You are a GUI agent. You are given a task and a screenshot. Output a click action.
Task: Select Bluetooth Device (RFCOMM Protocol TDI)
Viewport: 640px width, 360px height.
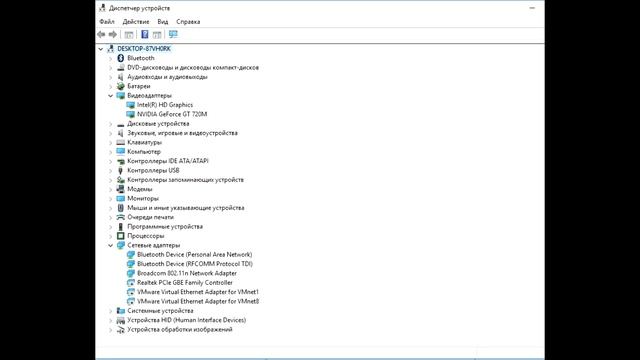(x=195, y=264)
